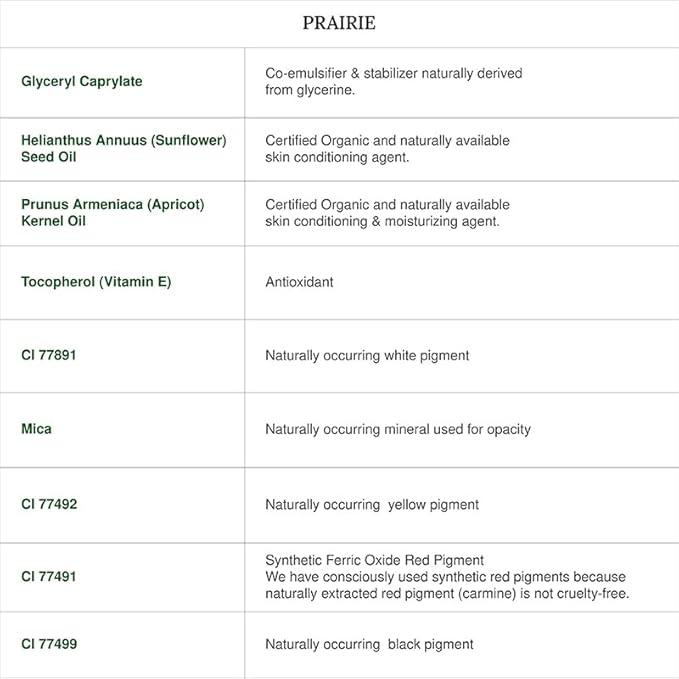
Task: Click the naturally occurring white pigment text
Action: coord(367,355)
